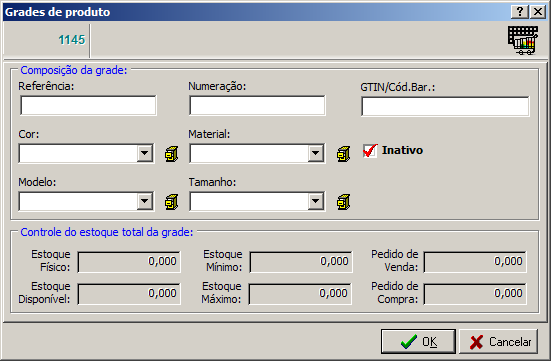This screenshot has height=361, width=551.
Task: Close the Grades de produto dialog
Action: pyautogui.click(x=538, y=12)
